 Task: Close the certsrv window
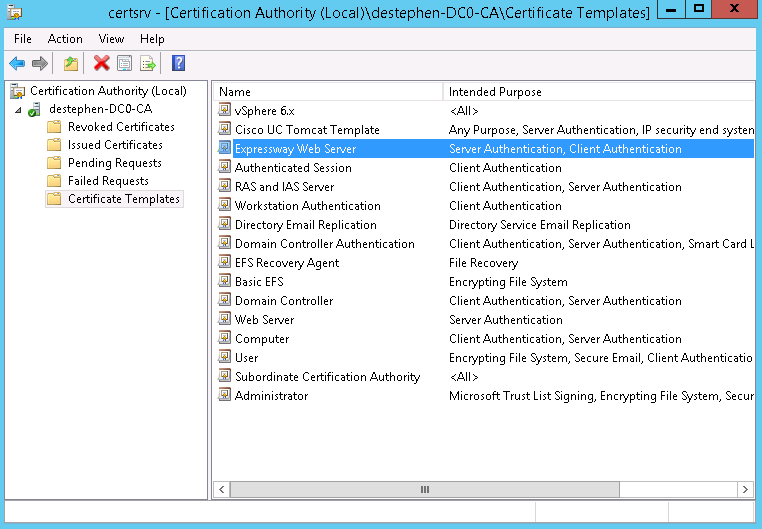[735, 9]
